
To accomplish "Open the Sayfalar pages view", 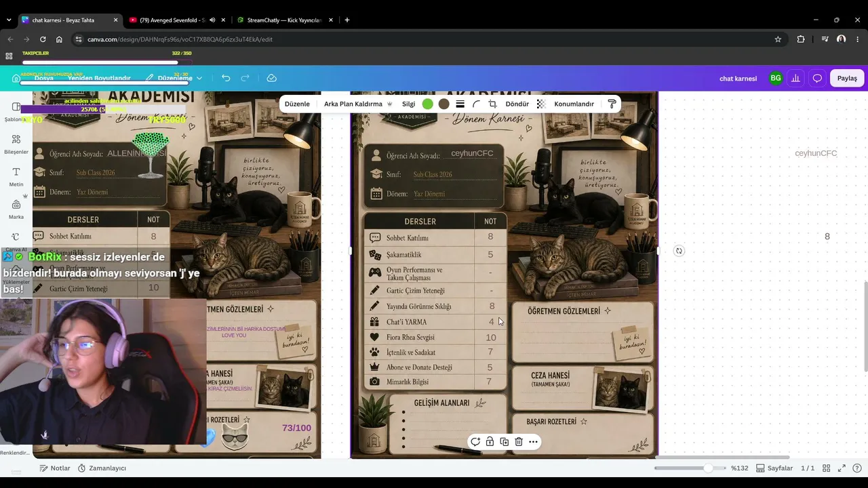I will [774, 468].
